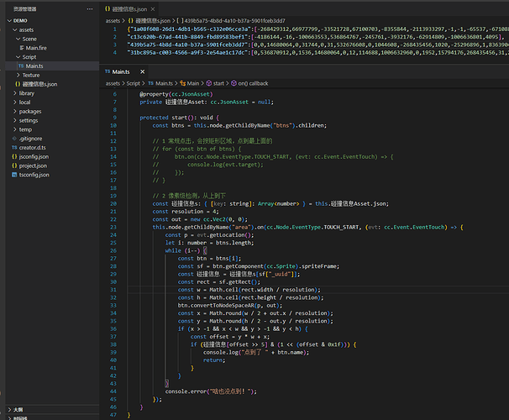
Task: Click the TS icon on the Main.ts tab
Action: click(109, 72)
